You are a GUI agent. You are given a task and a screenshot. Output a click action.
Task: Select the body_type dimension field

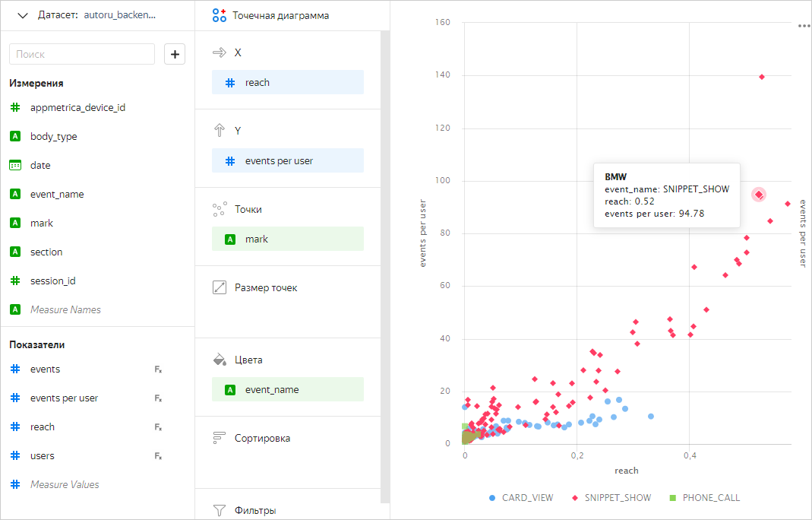(53, 137)
